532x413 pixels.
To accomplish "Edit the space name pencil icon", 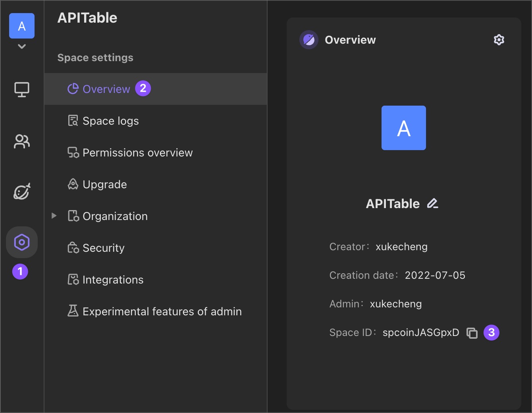I will pyautogui.click(x=432, y=203).
